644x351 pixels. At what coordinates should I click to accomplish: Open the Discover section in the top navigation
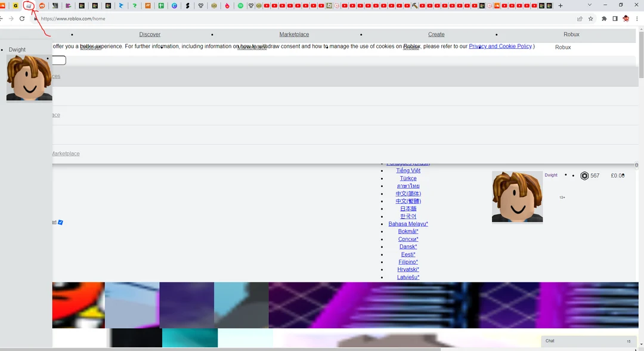(150, 34)
